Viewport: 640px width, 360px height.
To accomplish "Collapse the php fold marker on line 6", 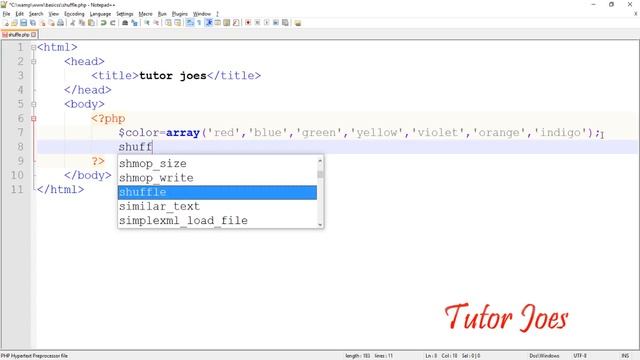I will [33, 118].
